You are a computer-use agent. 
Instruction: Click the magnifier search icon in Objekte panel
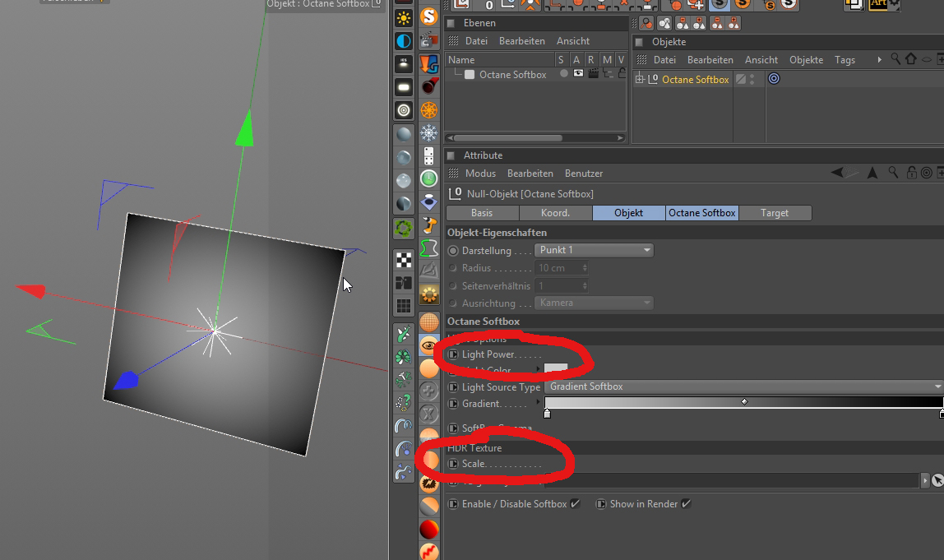(895, 59)
